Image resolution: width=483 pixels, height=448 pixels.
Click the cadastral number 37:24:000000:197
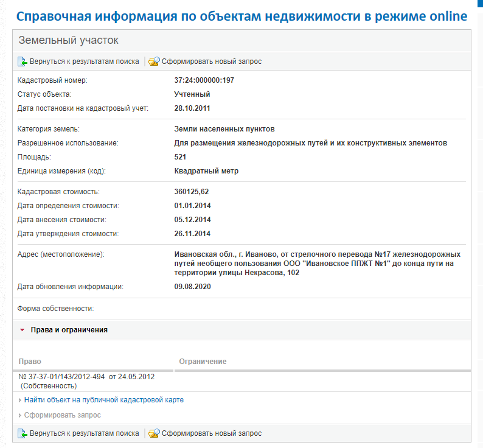pos(204,80)
